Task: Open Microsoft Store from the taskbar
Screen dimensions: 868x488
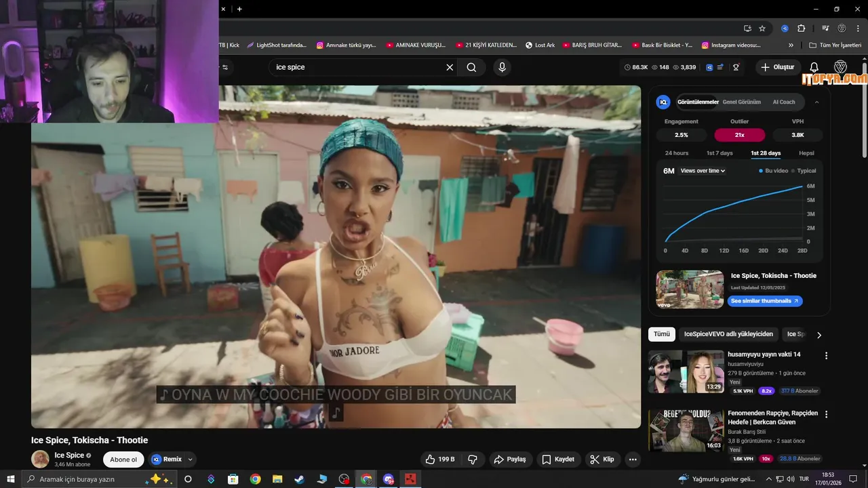Action: coord(233,479)
